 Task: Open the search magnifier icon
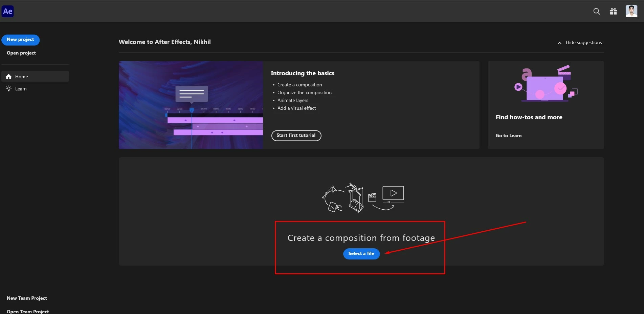click(x=597, y=12)
